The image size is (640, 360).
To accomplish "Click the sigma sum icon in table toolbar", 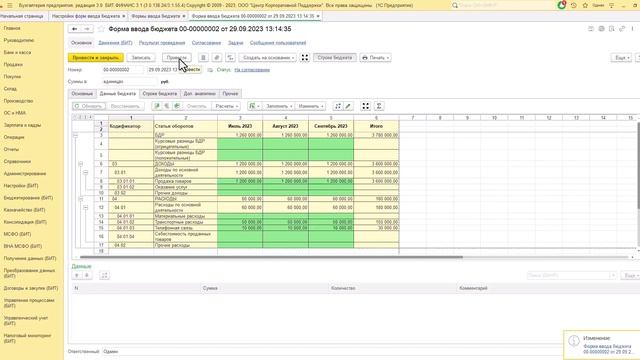I will (379, 106).
